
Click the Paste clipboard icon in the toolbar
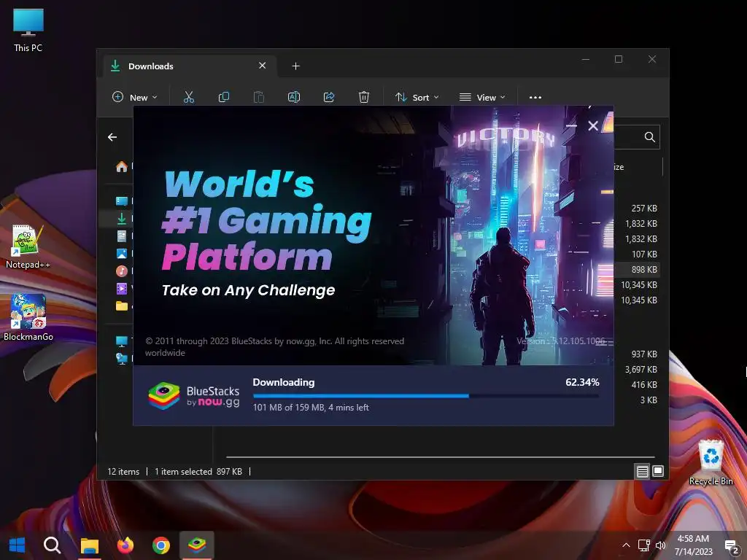point(259,97)
